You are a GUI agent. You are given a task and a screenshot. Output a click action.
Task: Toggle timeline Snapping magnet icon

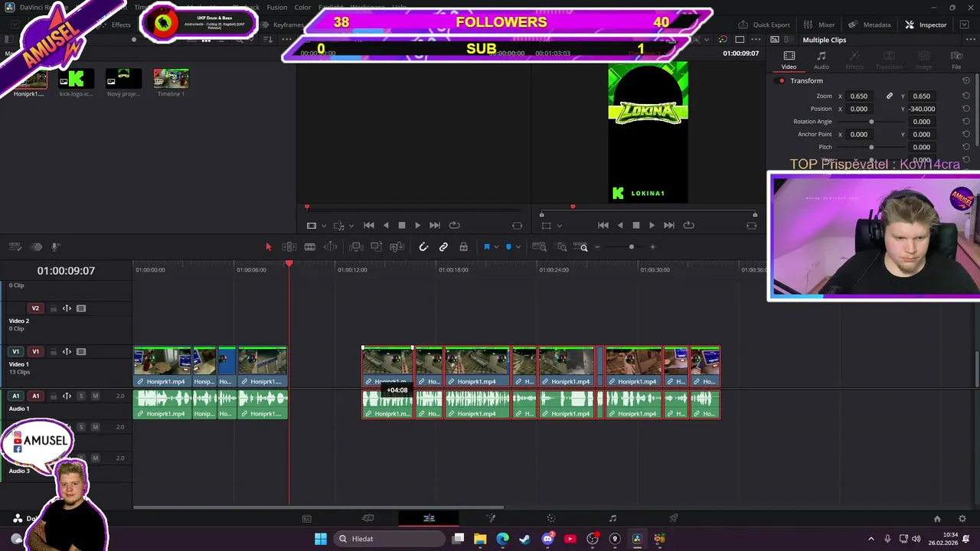(423, 246)
